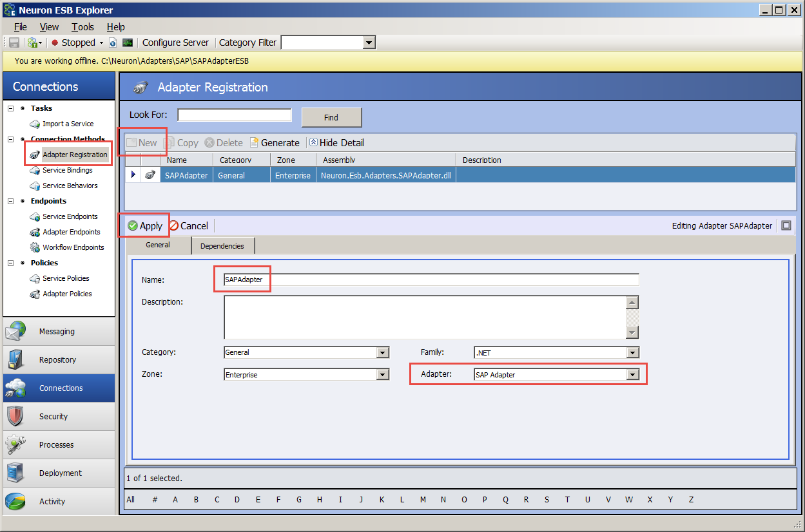The image size is (805, 532).
Task: Collapse the Tasks tree group
Action: tap(11, 108)
